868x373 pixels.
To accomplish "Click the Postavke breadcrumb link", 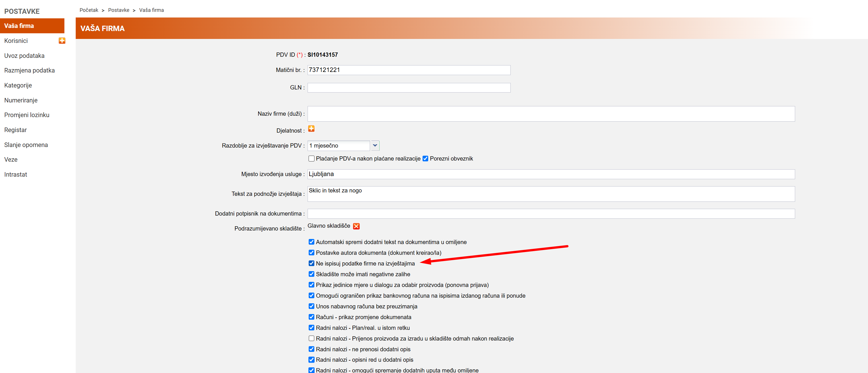I will pos(119,10).
